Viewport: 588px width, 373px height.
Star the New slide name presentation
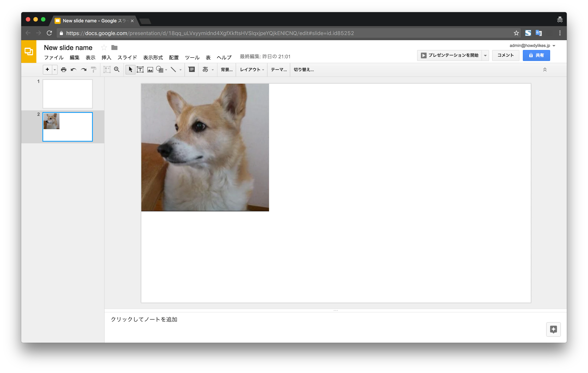(x=104, y=48)
